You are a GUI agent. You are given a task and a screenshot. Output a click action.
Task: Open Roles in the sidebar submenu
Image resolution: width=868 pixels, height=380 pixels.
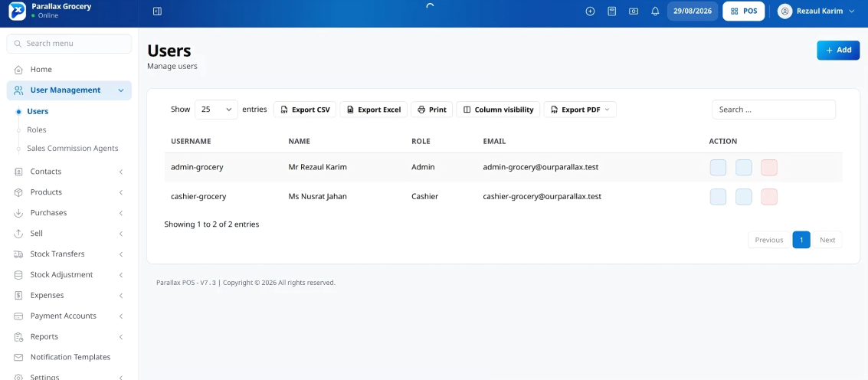coord(37,129)
